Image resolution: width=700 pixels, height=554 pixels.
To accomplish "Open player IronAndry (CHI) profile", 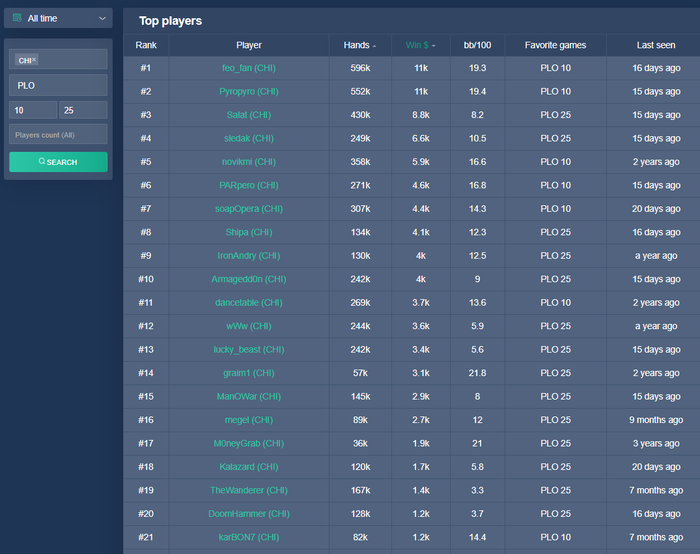I will click(x=249, y=255).
